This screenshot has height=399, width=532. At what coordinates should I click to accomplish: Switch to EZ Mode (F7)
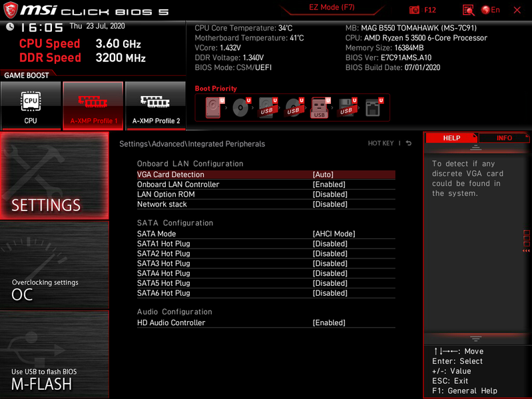tap(332, 7)
